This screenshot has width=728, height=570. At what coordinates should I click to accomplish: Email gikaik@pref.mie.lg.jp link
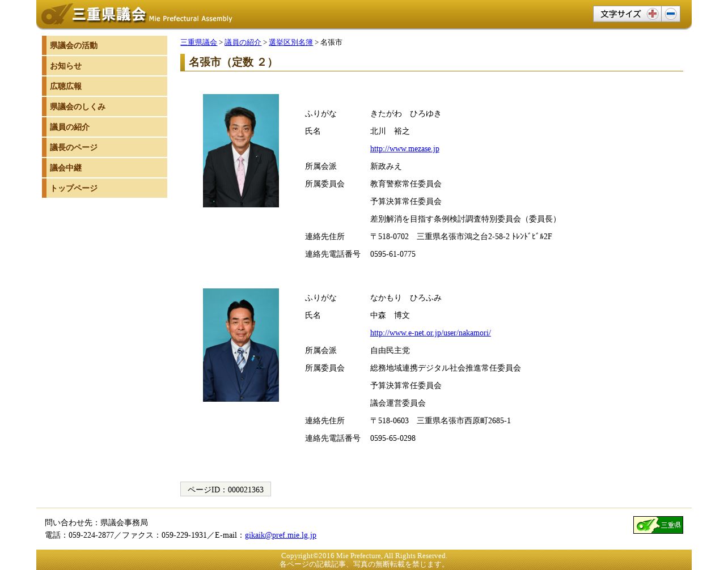(281, 535)
